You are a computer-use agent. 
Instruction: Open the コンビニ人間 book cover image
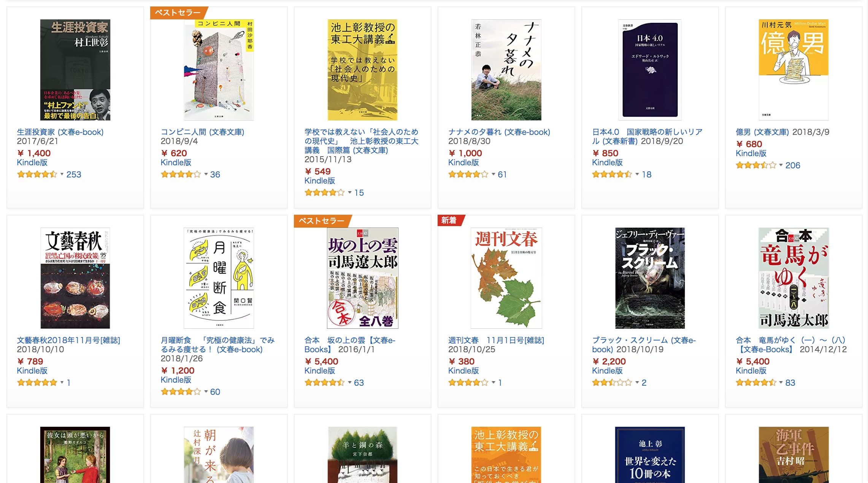[219, 70]
